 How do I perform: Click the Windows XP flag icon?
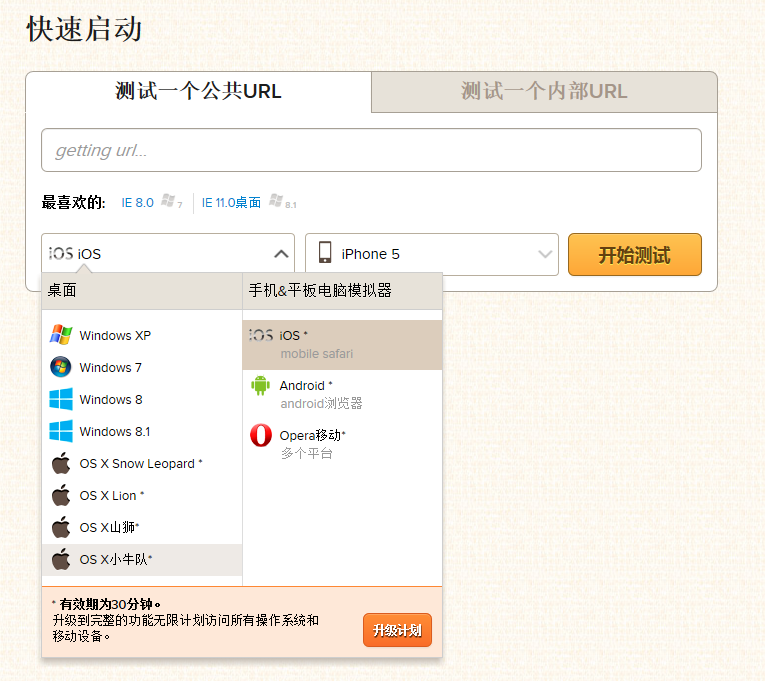coord(61,335)
